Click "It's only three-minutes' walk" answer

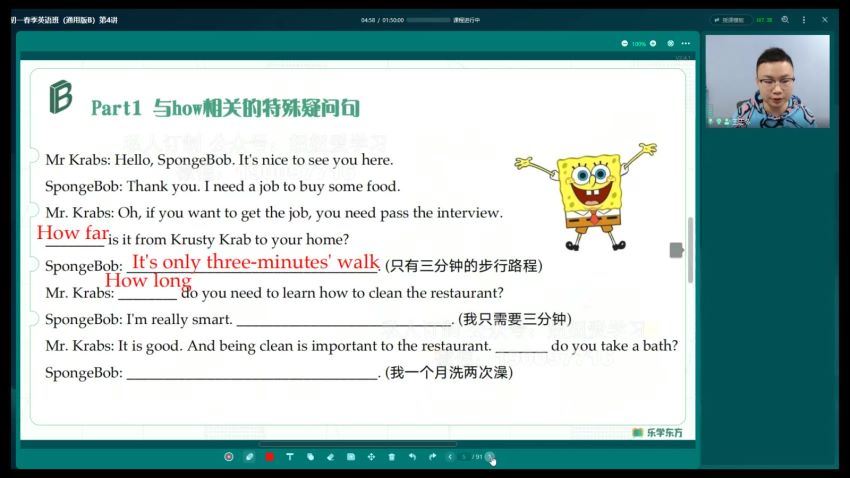point(255,262)
